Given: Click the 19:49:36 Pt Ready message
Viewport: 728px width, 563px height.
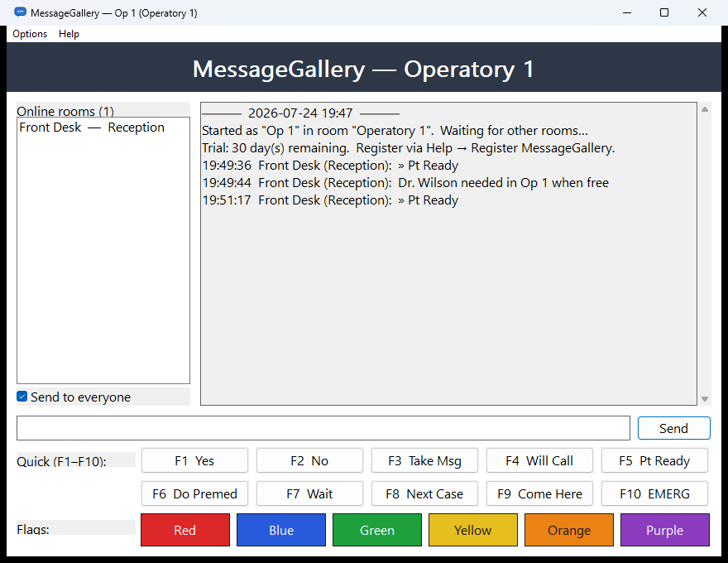Looking at the screenshot, I should pos(330,166).
